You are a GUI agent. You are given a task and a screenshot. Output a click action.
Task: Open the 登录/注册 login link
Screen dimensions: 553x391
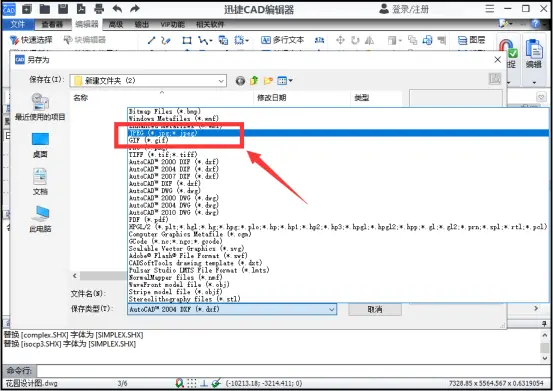[410, 9]
